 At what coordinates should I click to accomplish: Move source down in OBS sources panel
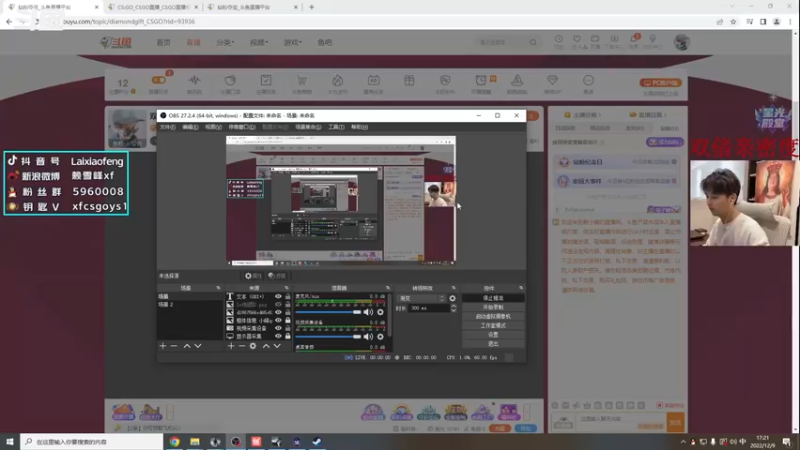click(277, 346)
